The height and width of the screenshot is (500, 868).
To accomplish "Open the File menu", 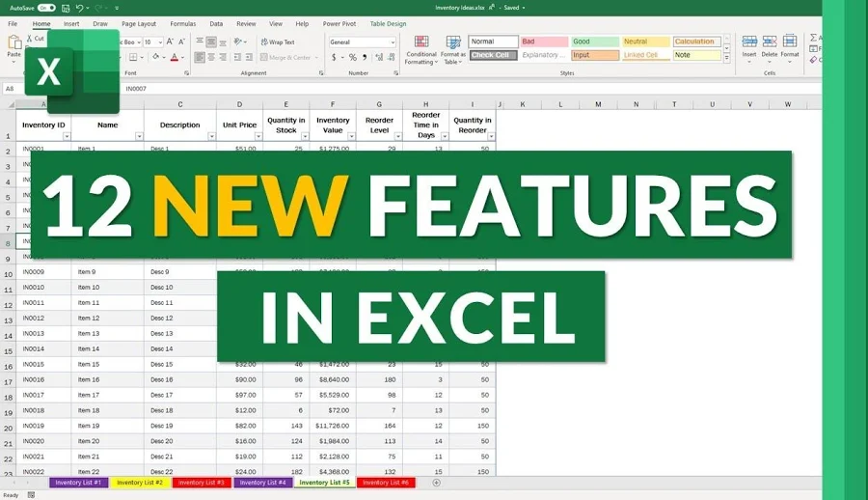I will tap(13, 24).
